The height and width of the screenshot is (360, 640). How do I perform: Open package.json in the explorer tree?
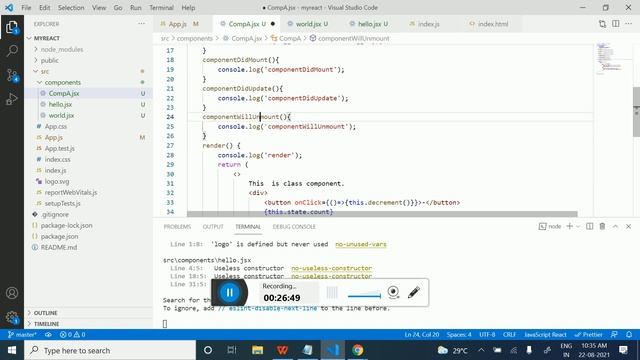59,236
